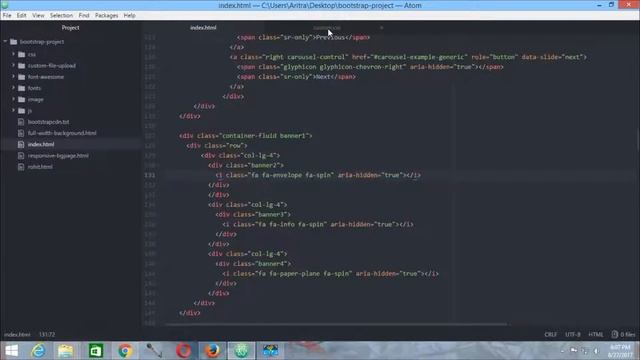Place cursor in fa-envelope code line
Image resolution: width=640 pixels, height=360 pixels.
tap(318, 175)
